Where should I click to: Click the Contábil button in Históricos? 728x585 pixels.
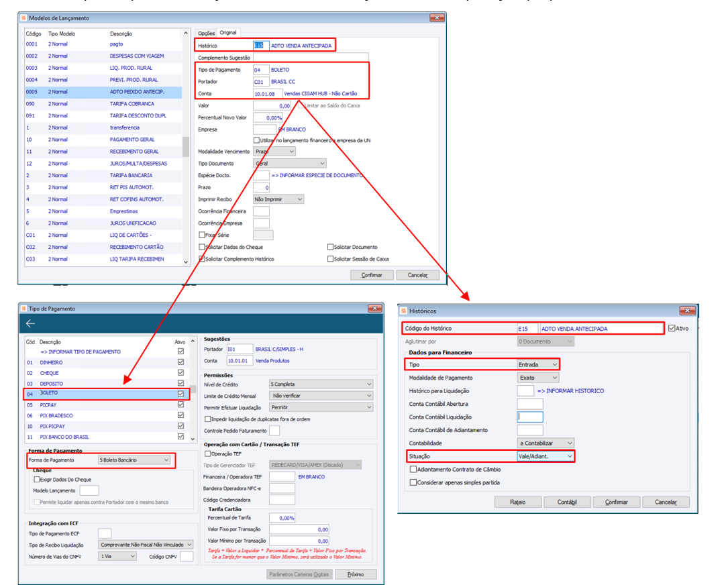click(x=567, y=502)
